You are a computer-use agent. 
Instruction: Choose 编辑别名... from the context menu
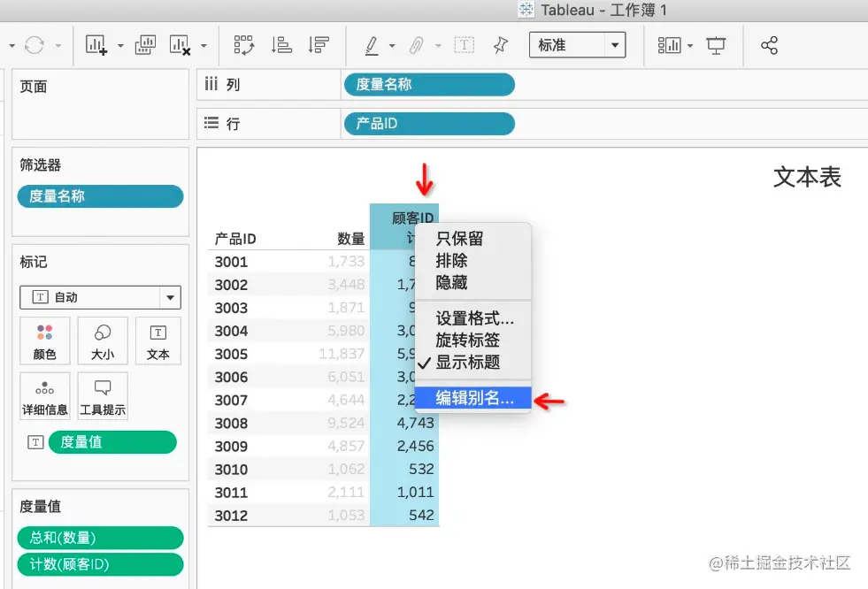pos(472,398)
